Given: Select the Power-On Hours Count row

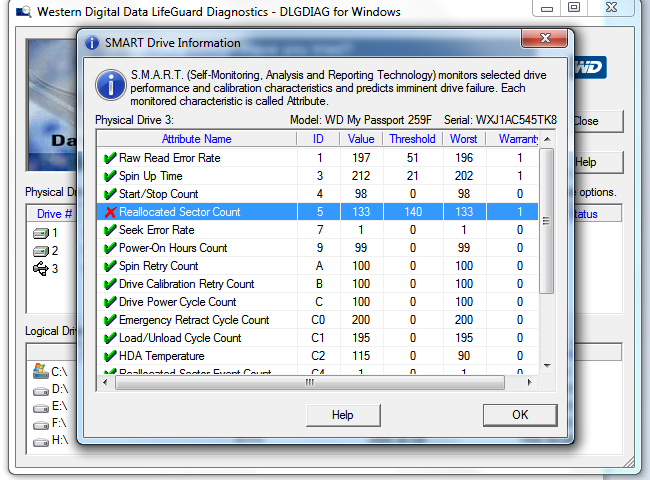Looking at the screenshot, I should [x=318, y=248].
